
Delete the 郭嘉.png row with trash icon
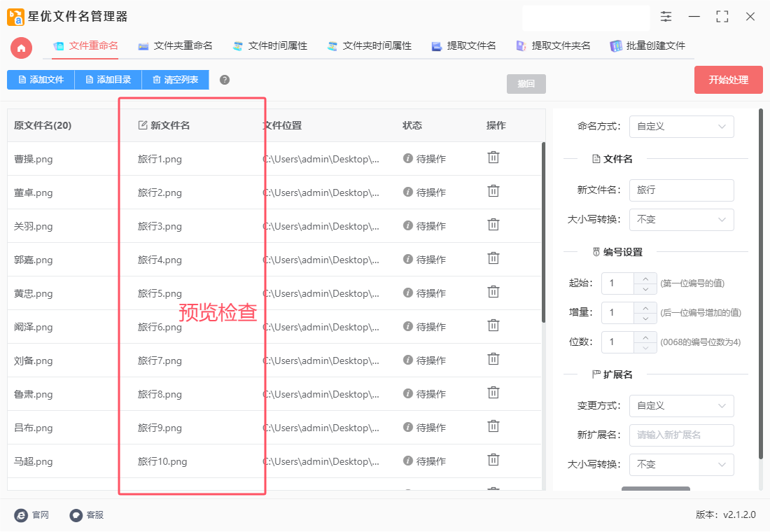tap(493, 258)
